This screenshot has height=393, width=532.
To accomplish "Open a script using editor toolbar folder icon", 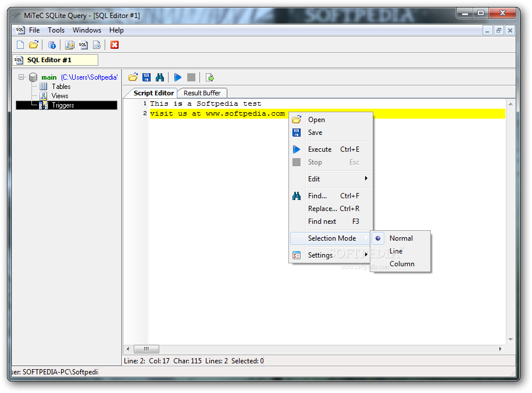I will click(133, 77).
